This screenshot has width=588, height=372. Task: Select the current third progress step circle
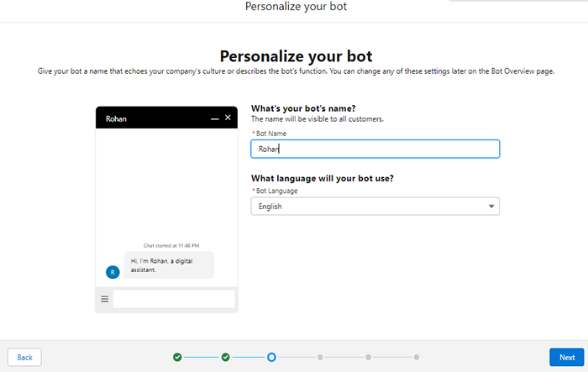coord(271,357)
